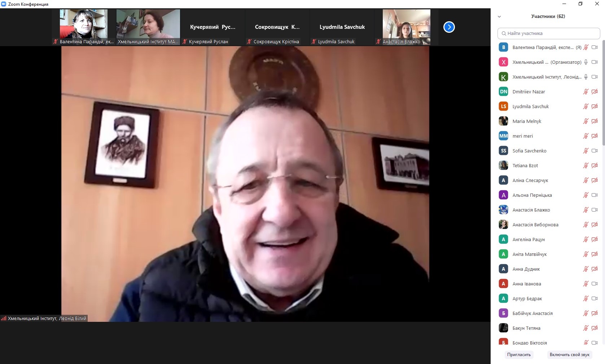Toggle the muted microphone for Аніта Матвійчук
The width and height of the screenshot is (605, 364).
coord(586,254)
